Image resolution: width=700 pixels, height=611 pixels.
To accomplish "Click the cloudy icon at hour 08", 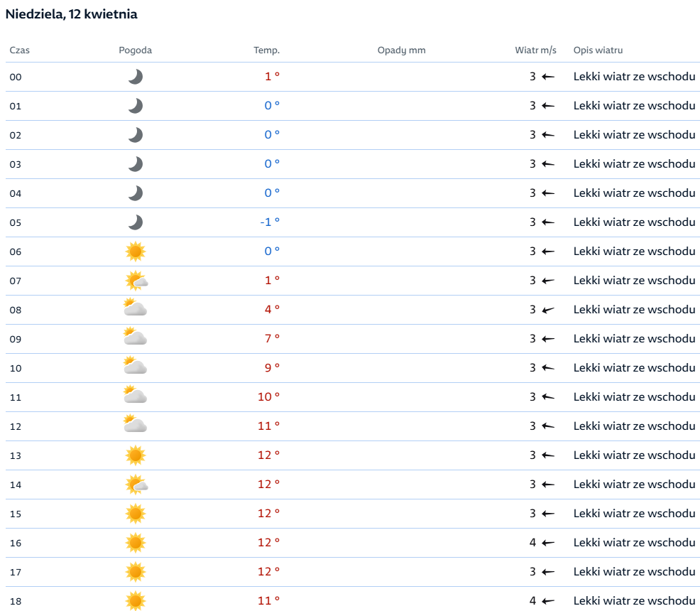I will [136, 308].
